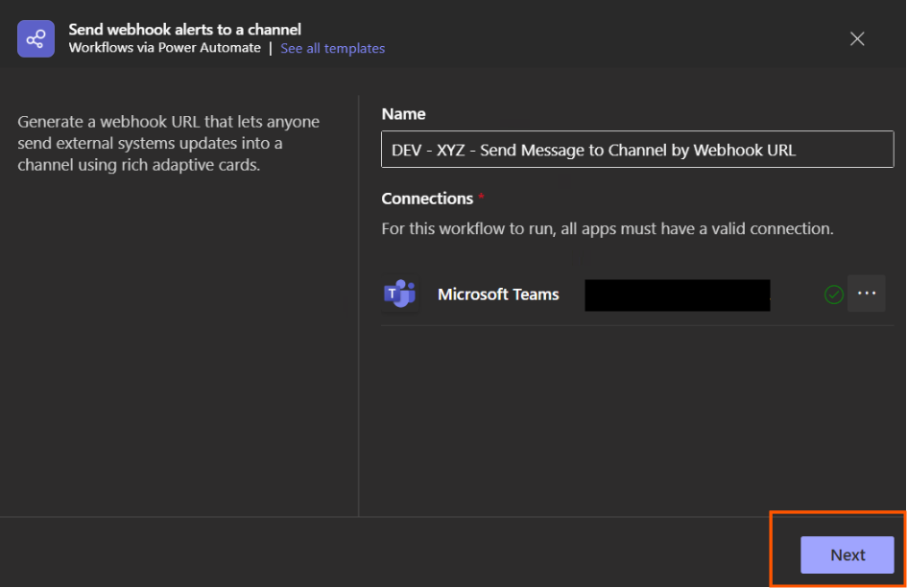Click the 'Name' field label
This screenshot has width=907, height=588.
coord(404,114)
